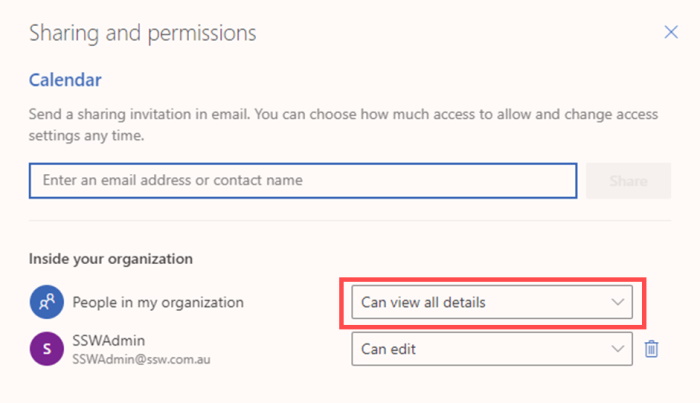Click the purple SSWAdmin avatar

[x=45, y=349]
